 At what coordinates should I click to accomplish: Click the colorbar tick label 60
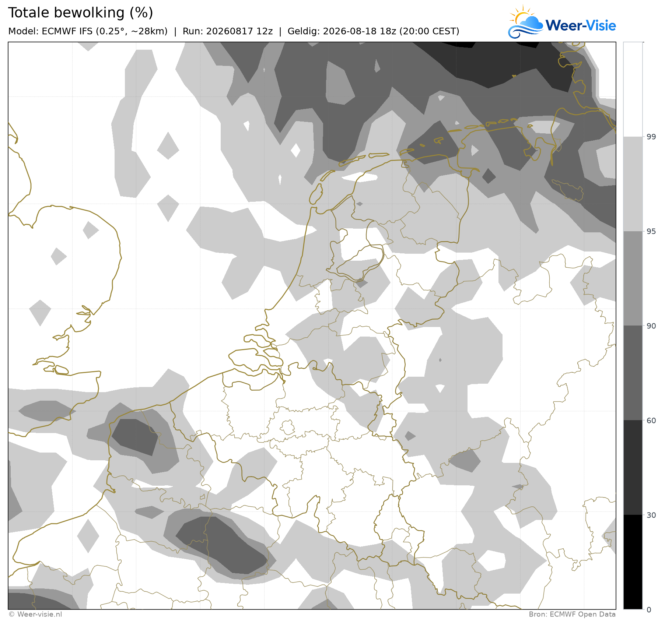click(651, 421)
